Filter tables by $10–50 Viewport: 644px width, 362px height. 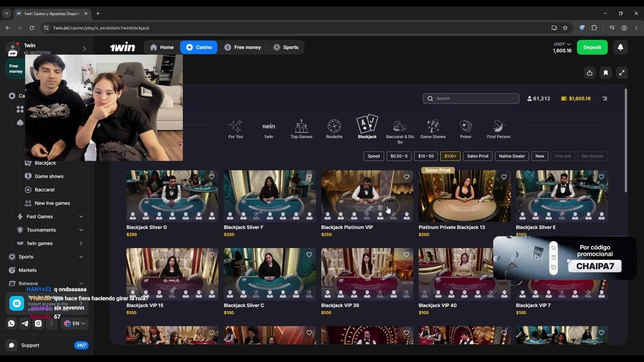coord(426,156)
